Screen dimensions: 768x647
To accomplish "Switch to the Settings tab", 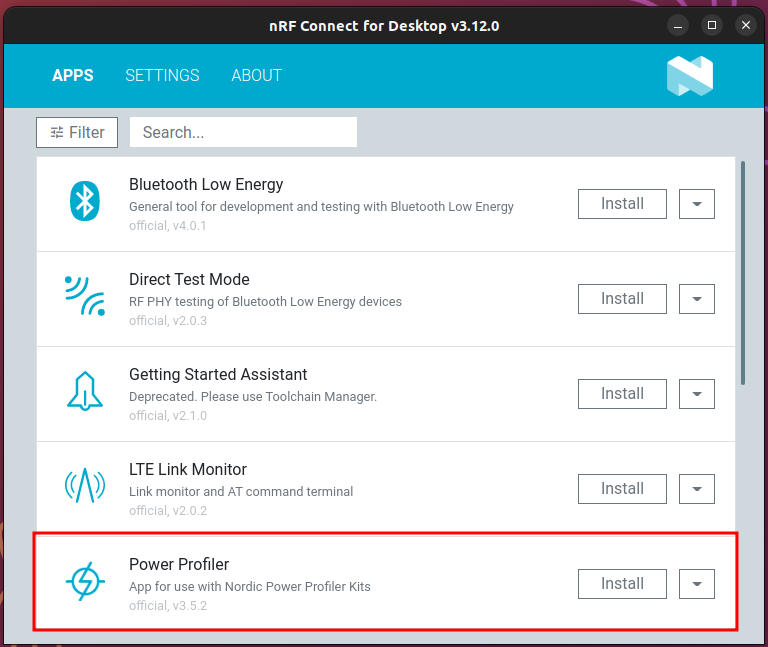I will pos(162,76).
